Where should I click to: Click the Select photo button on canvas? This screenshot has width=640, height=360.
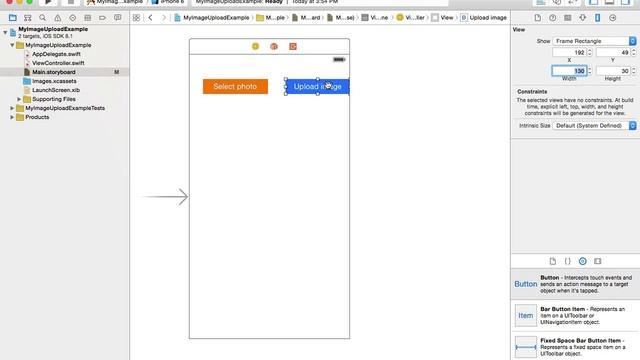tap(236, 87)
